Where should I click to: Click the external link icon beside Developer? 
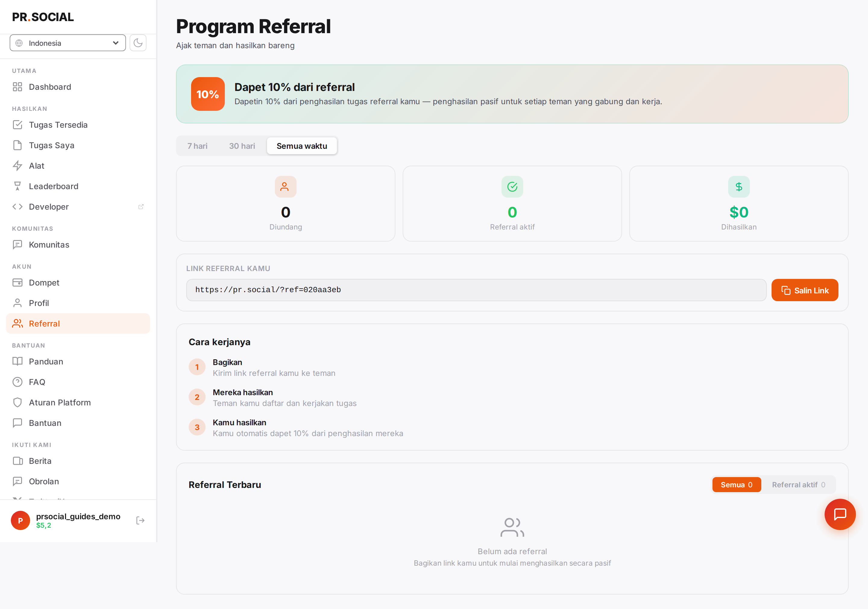click(141, 207)
